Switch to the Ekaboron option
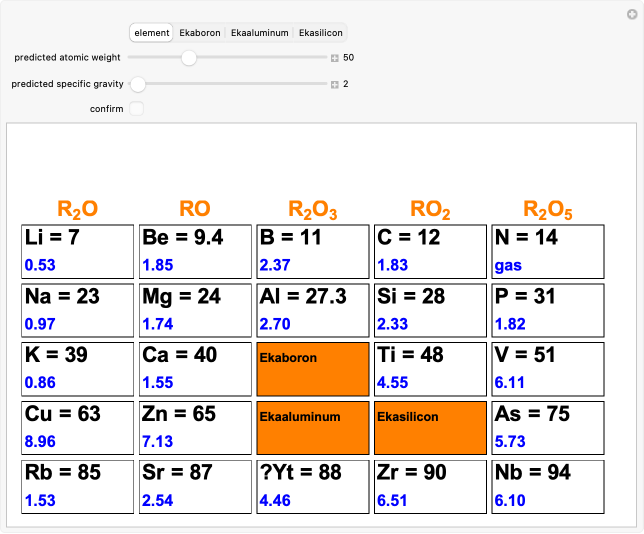 pyautogui.click(x=199, y=33)
